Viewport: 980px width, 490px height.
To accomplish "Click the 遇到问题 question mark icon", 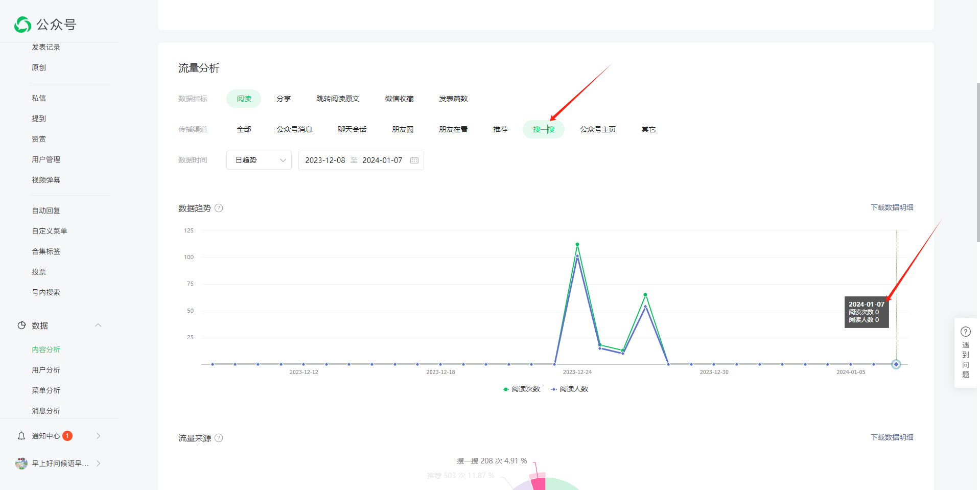I will pyautogui.click(x=966, y=332).
